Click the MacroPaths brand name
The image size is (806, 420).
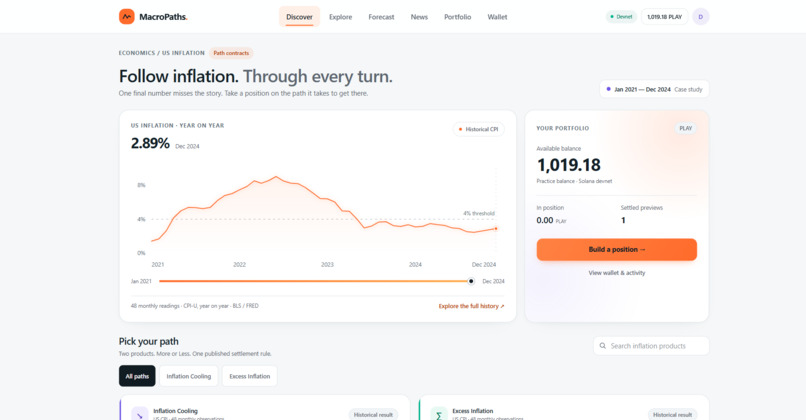click(163, 17)
